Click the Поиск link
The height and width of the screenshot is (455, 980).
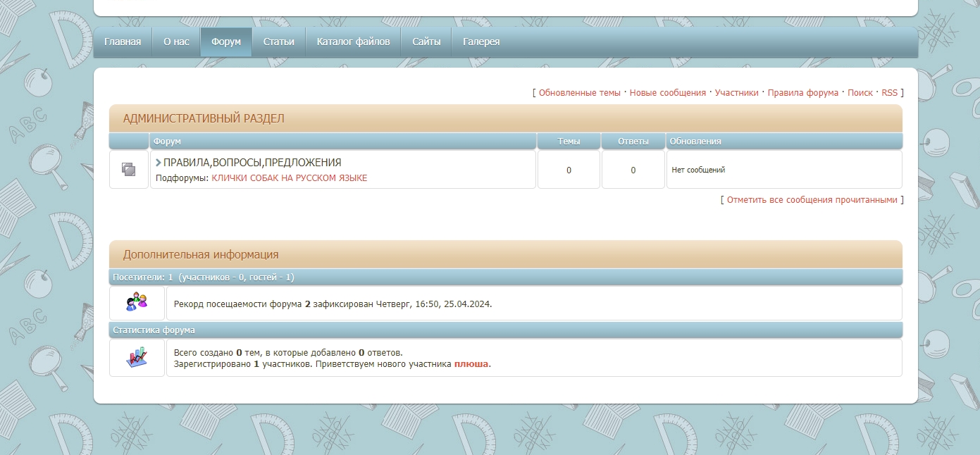(860, 93)
